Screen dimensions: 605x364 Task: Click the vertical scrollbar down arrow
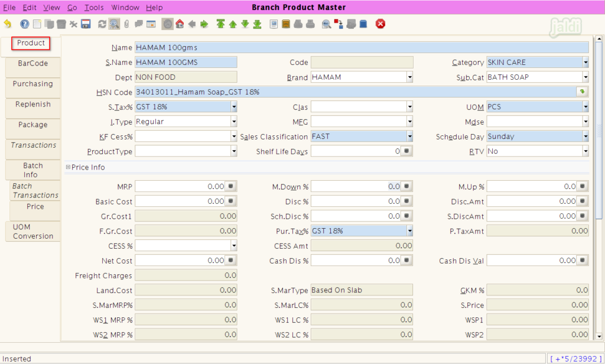pos(599,336)
